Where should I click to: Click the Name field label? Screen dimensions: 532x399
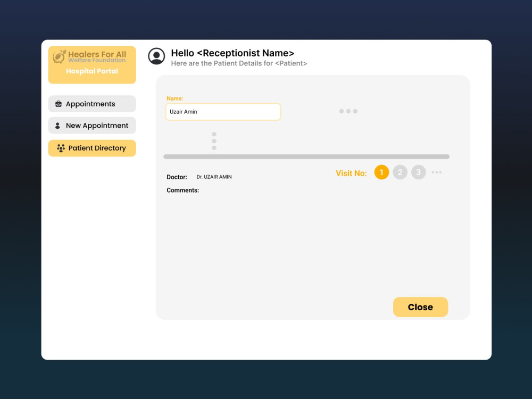174,98
